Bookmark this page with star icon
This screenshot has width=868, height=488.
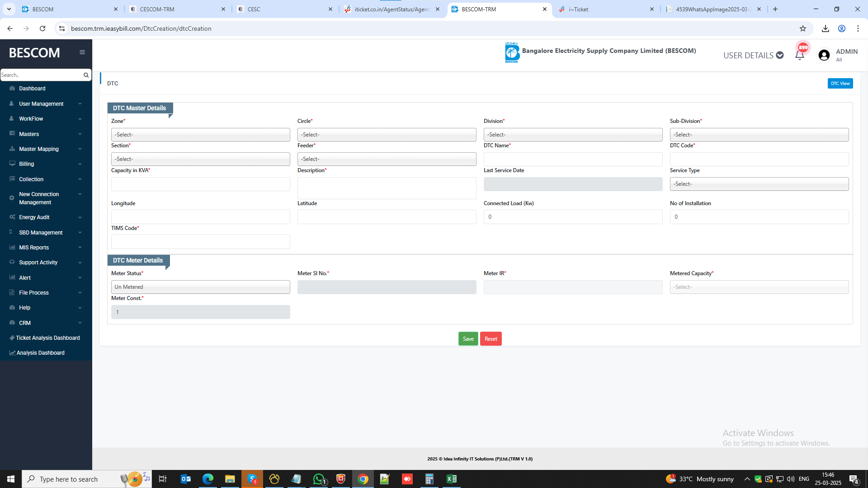click(x=803, y=28)
